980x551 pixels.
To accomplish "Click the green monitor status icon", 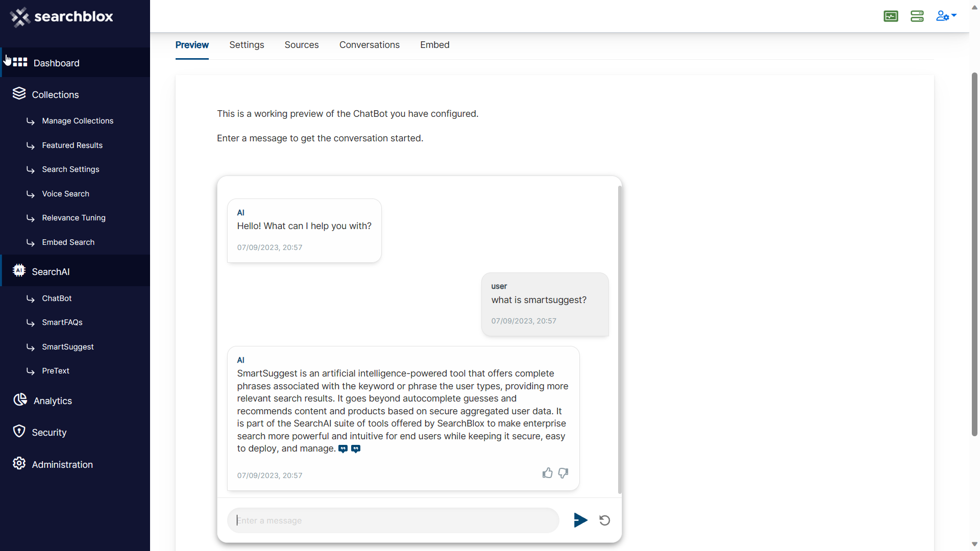I will tap(891, 16).
